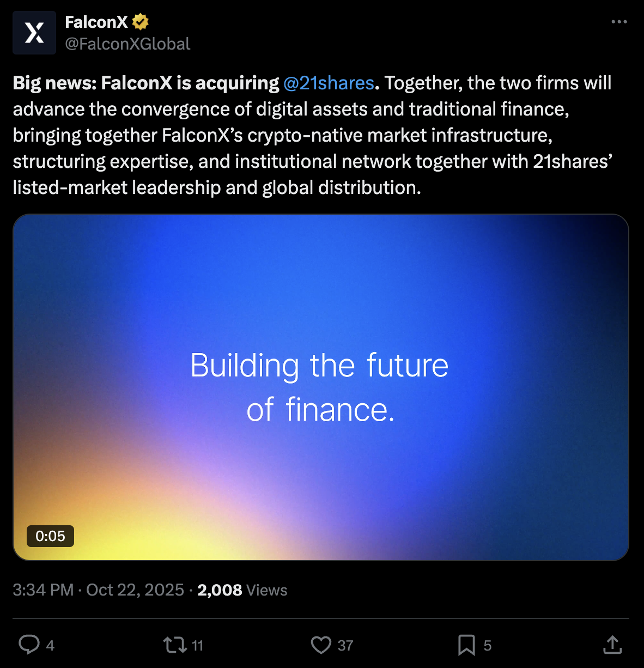
Task: Click the reply count of 4
Action: tap(50, 646)
